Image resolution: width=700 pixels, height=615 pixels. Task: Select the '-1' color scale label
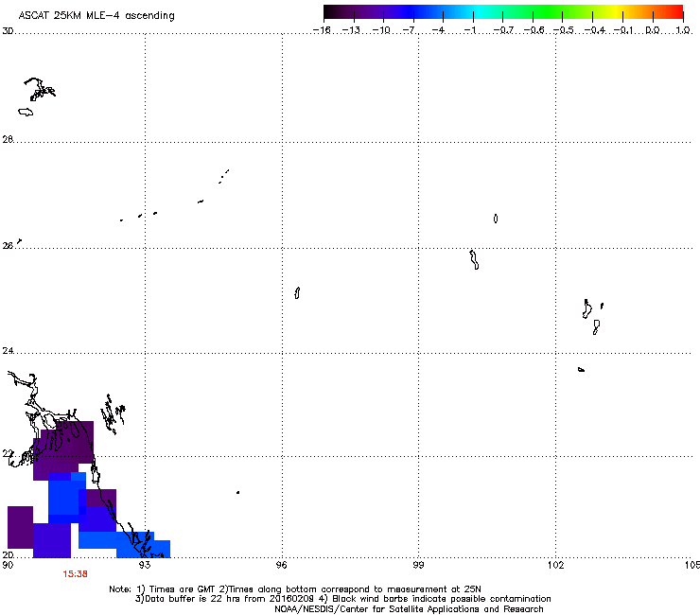[469, 30]
